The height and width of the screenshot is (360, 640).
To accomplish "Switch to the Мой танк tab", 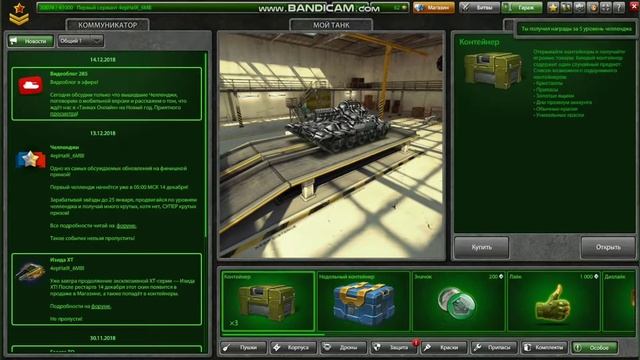I will [331, 25].
